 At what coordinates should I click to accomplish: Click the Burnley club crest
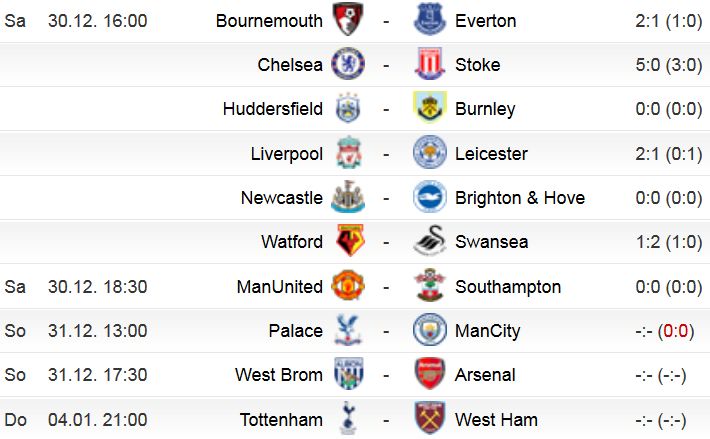(x=430, y=107)
